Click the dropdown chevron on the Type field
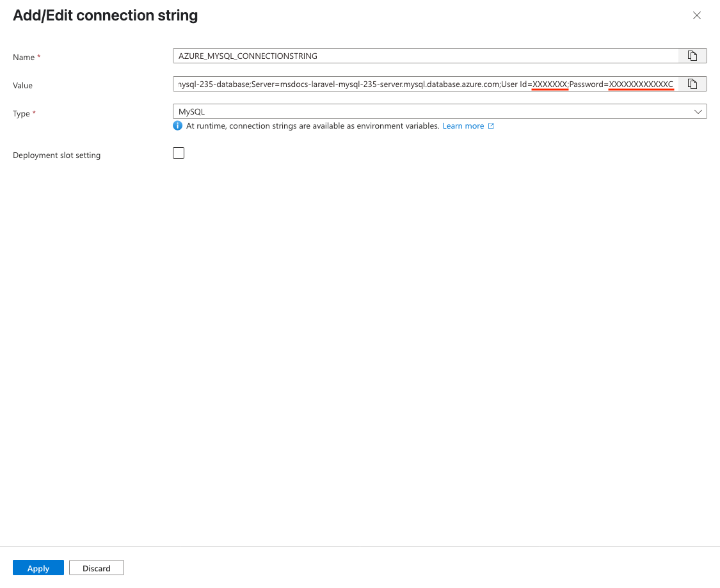Screen dimensions: 720x588 (698, 111)
